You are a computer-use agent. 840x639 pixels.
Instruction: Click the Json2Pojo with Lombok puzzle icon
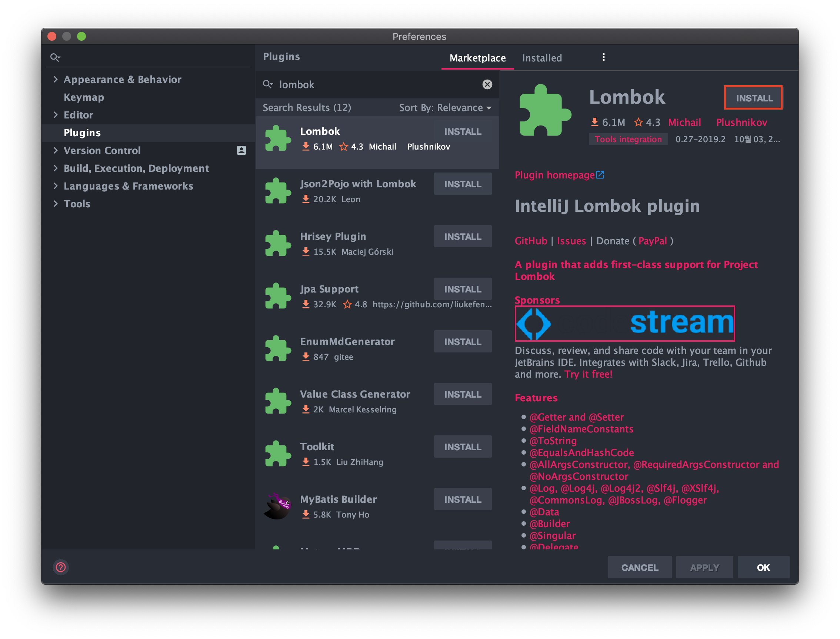[277, 191]
